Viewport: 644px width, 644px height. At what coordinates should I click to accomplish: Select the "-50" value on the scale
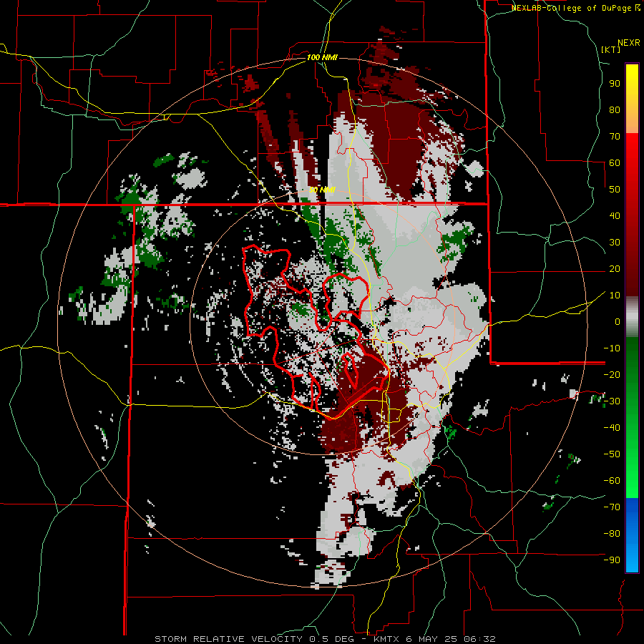coord(612,454)
